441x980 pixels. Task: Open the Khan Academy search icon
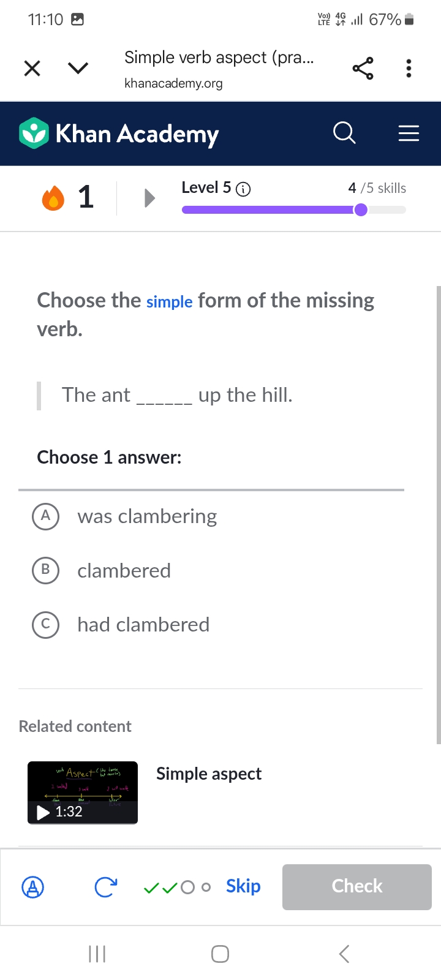pos(344,132)
